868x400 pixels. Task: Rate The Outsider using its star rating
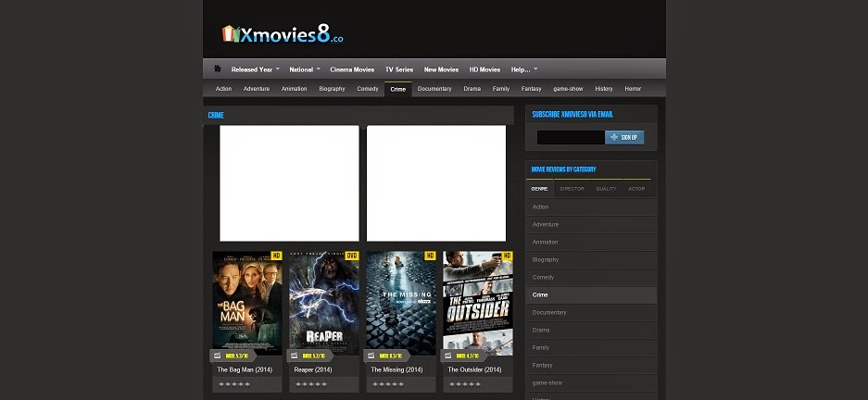465,384
